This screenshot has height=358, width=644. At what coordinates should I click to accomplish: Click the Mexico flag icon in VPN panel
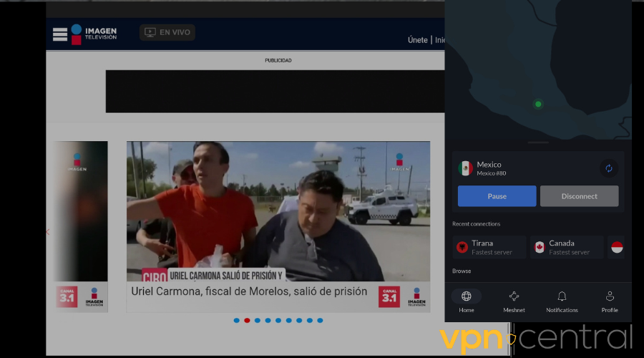465,168
